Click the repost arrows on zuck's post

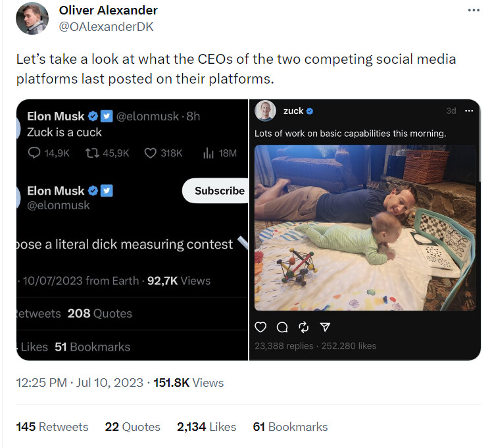303,327
